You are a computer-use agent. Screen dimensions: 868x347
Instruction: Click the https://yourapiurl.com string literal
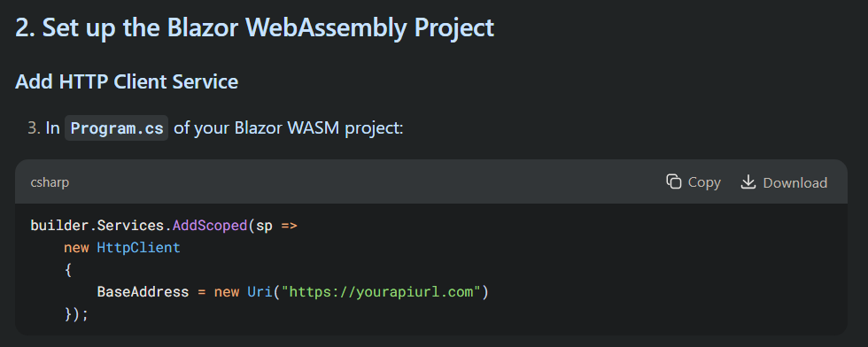[382, 291]
